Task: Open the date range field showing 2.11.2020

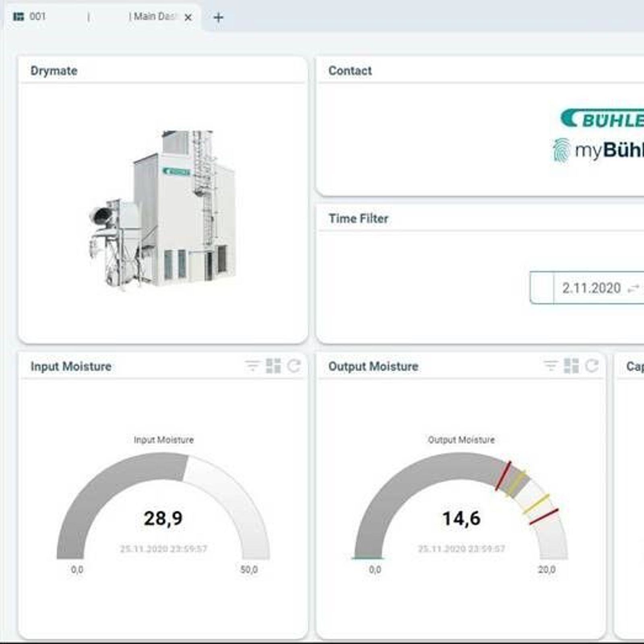Action: click(x=587, y=288)
